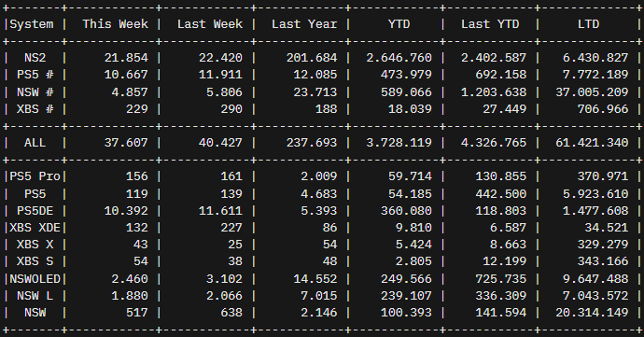Click ALL LTD value 61.421.340
Screen dimensions: 644x337
tap(592, 143)
